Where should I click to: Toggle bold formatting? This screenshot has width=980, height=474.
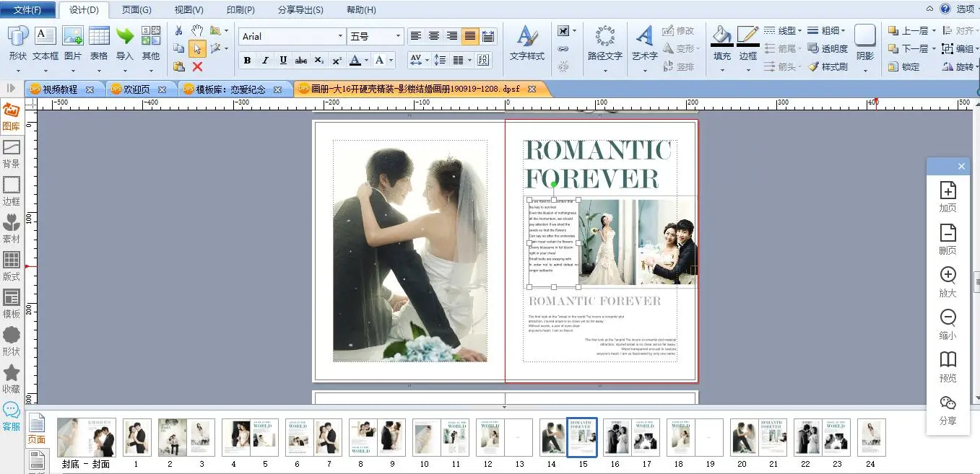248,61
